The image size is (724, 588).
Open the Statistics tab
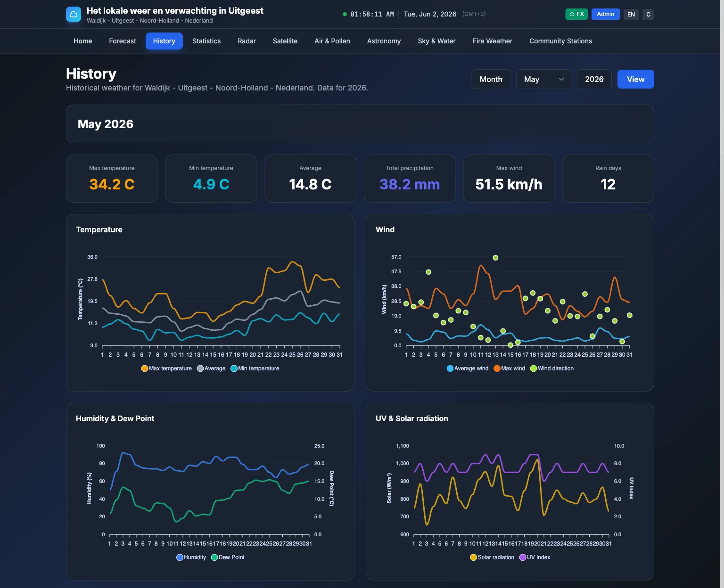click(206, 41)
